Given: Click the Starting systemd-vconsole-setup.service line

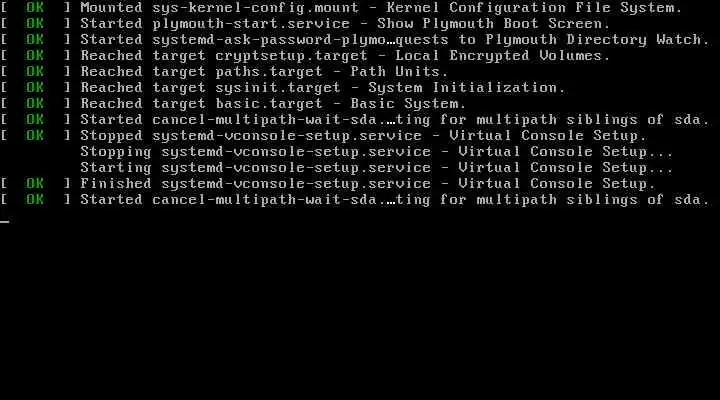Looking at the screenshot, I should (x=377, y=168).
